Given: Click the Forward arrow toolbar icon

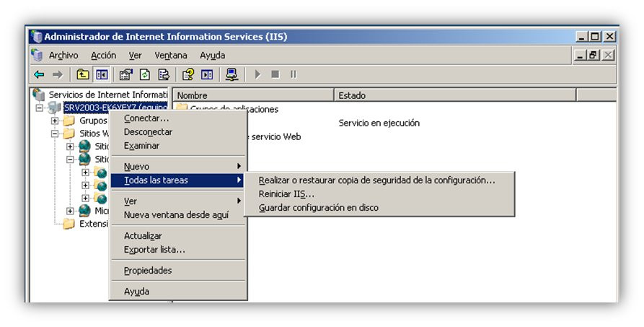Looking at the screenshot, I should click(x=58, y=74).
